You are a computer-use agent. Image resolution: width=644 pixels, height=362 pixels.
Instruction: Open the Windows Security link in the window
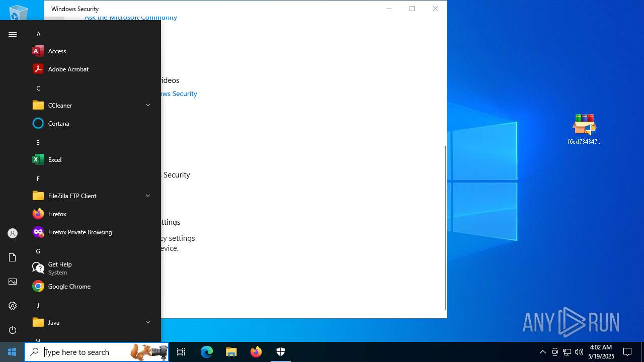click(x=179, y=94)
